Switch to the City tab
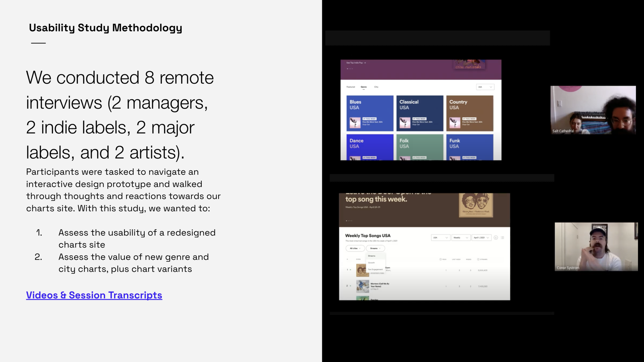644x362 pixels. (376, 87)
